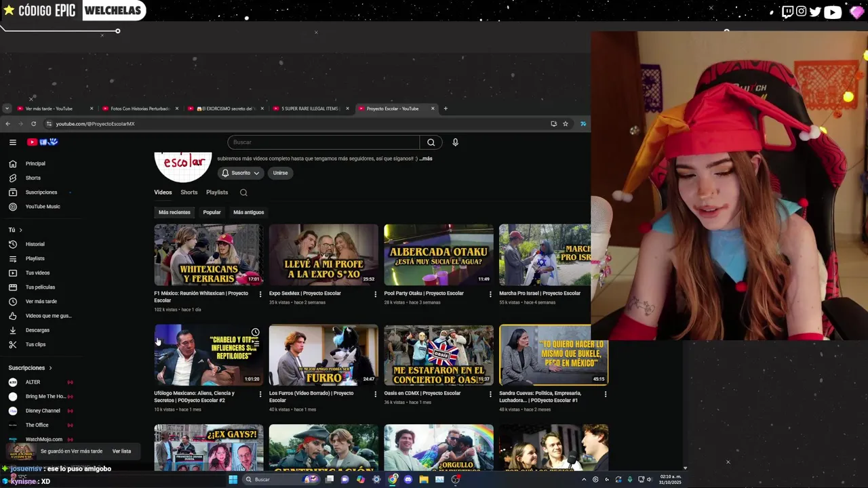Open Windows Start menu
868x488 pixels.
(233, 479)
